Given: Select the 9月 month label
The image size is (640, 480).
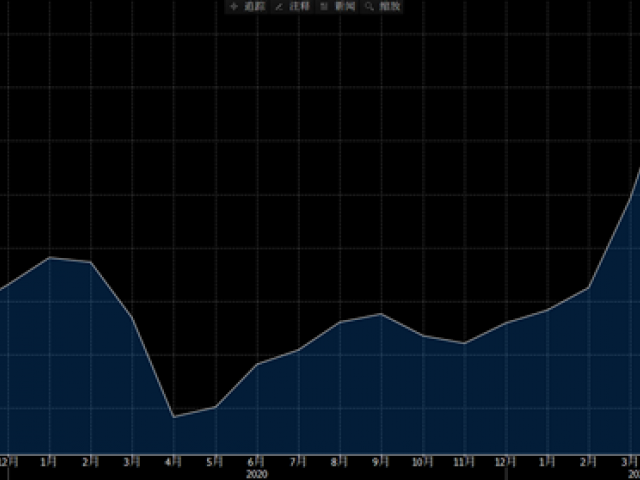Looking at the screenshot, I should (x=381, y=462).
